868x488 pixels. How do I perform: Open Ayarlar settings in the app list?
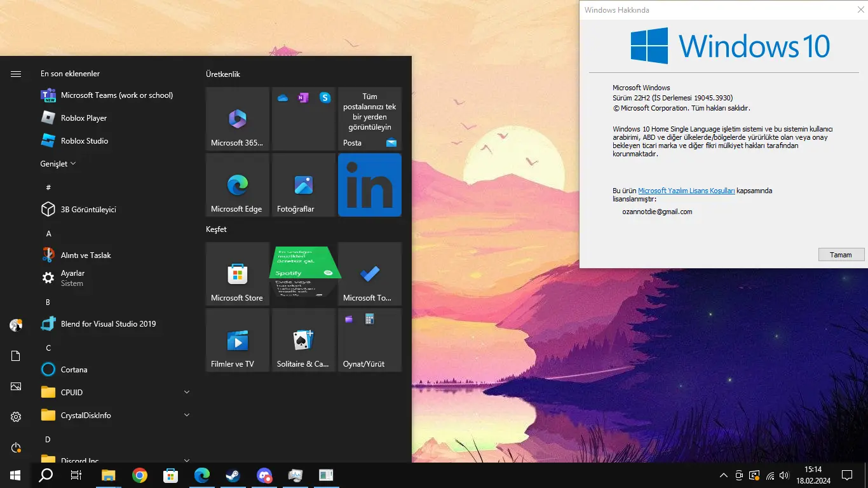[116, 278]
